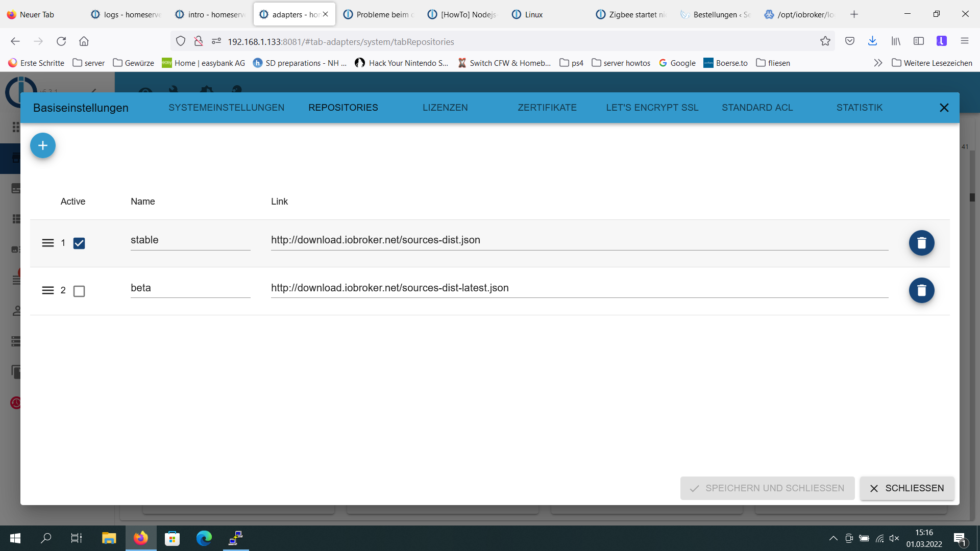Enable the beta repository checkbox
Image resolution: width=980 pixels, height=551 pixels.
[79, 291]
